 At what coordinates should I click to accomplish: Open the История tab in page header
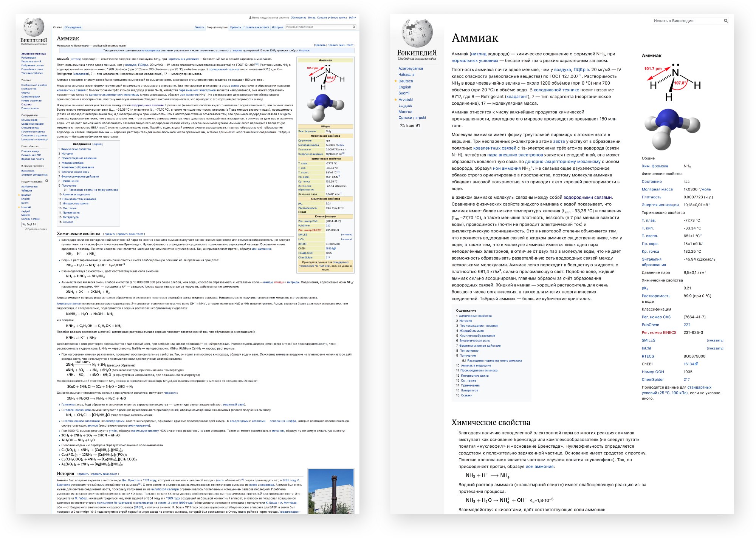click(x=277, y=27)
